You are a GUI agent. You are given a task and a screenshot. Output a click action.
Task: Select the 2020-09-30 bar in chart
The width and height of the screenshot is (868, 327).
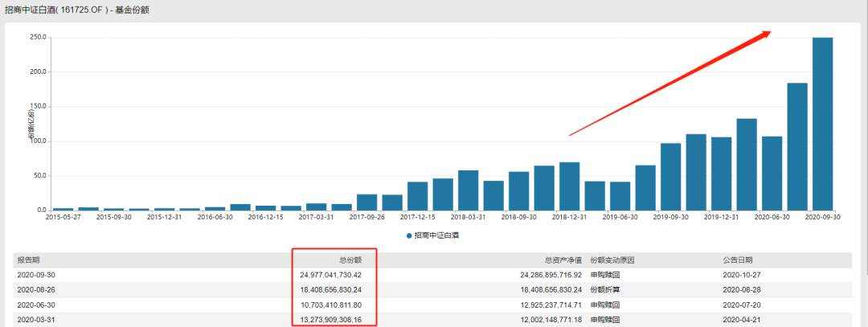point(823,124)
